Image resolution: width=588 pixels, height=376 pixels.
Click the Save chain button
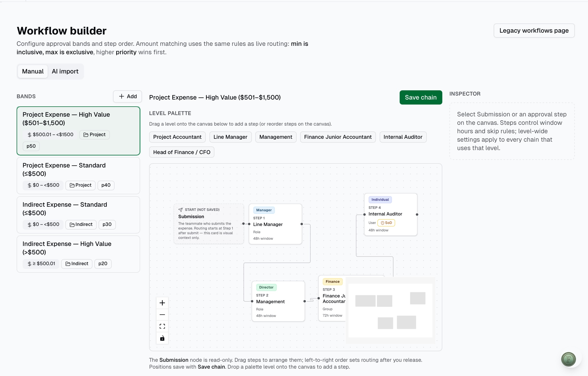click(x=421, y=97)
